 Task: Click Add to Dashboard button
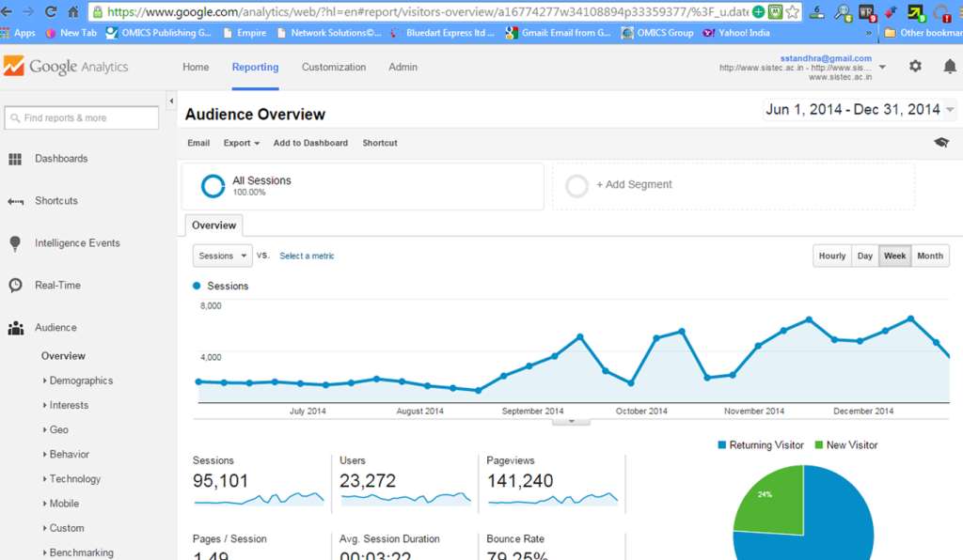(310, 143)
